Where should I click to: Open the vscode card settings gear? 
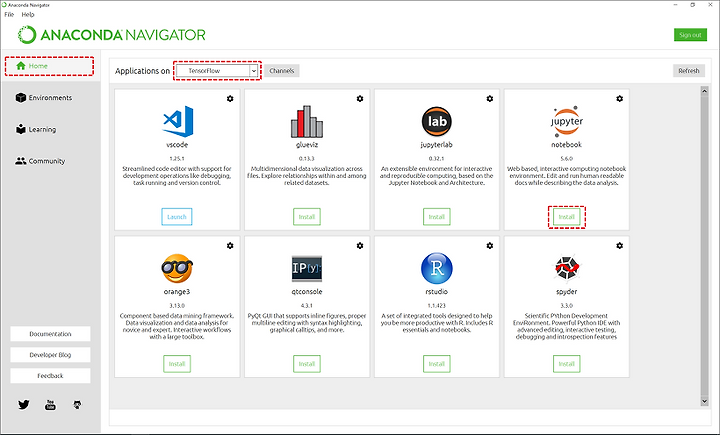coord(230,99)
